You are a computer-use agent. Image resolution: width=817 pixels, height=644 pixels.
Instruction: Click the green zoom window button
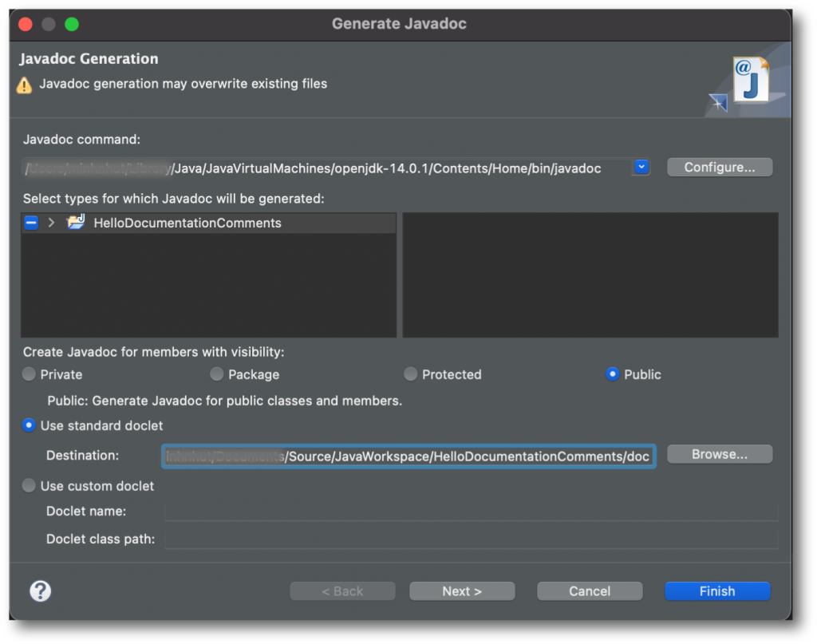[x=72, y=24]
